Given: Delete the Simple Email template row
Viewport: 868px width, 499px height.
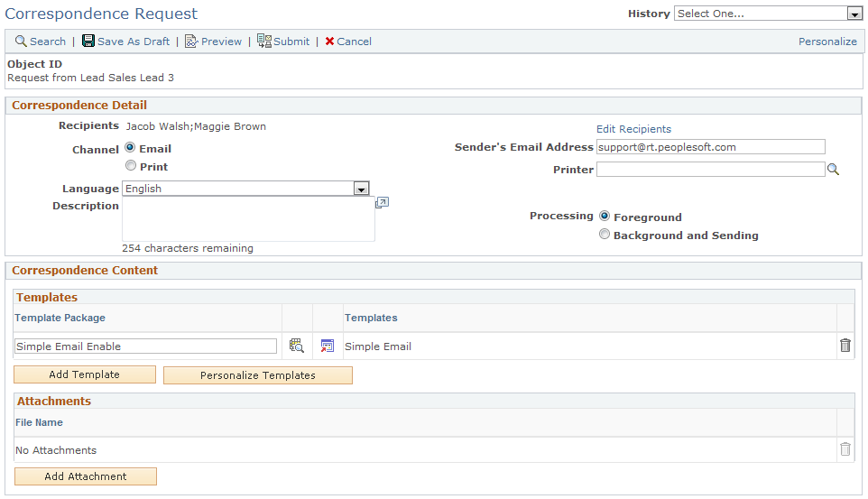Looking at the screenshot, I should click(x=845, y=346).
